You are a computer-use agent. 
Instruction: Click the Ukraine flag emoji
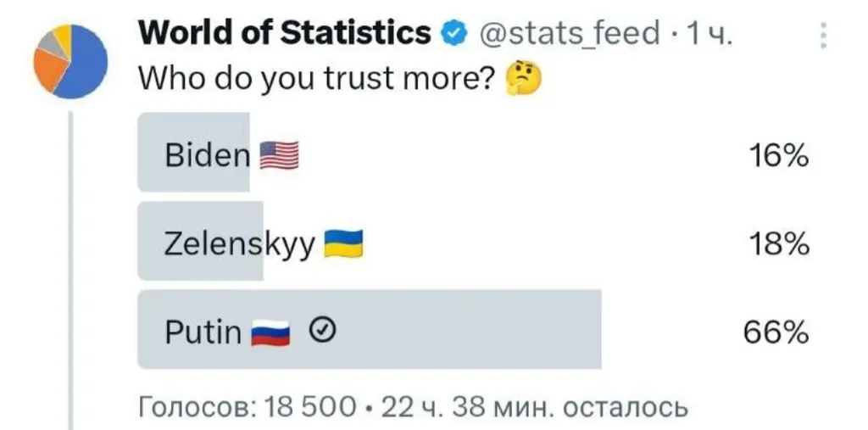pyautogui.click(x=343, y=243)
